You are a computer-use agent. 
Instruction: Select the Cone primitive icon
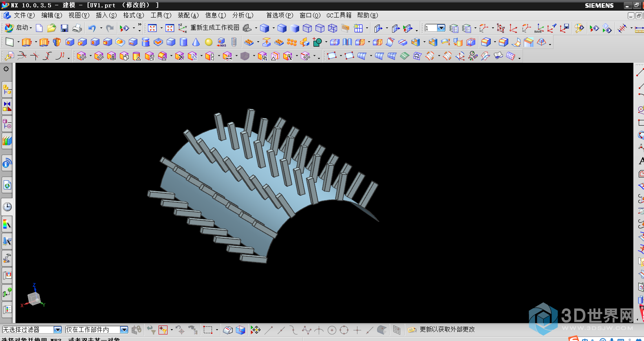click(196, 42)
